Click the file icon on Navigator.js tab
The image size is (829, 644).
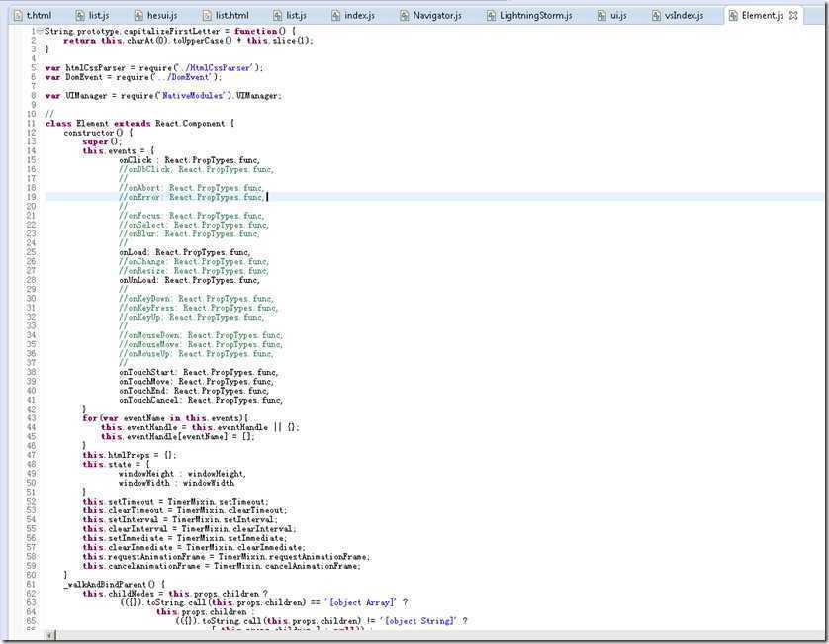click(x=405, y=16)
